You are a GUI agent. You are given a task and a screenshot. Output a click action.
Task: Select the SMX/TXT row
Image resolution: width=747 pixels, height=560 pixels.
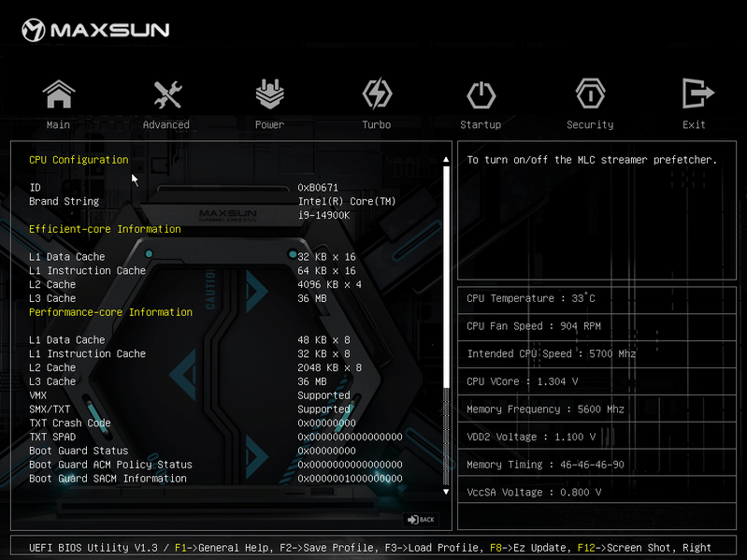click(217, 409)
